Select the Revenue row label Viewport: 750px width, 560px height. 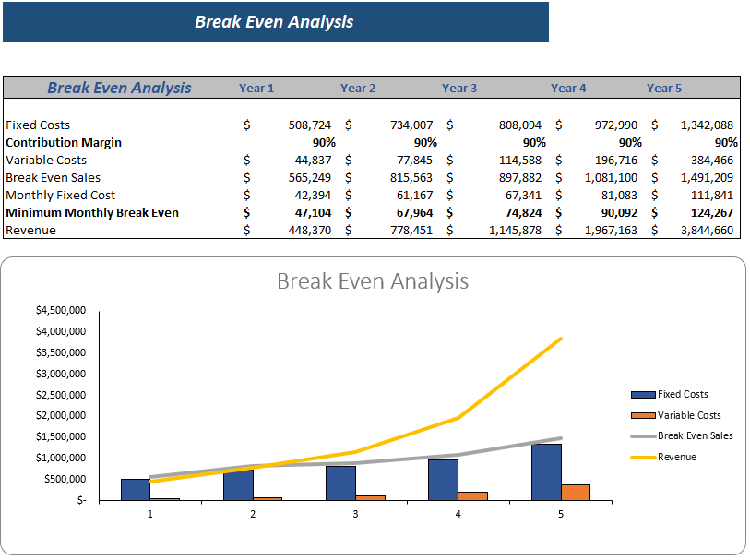30,231
